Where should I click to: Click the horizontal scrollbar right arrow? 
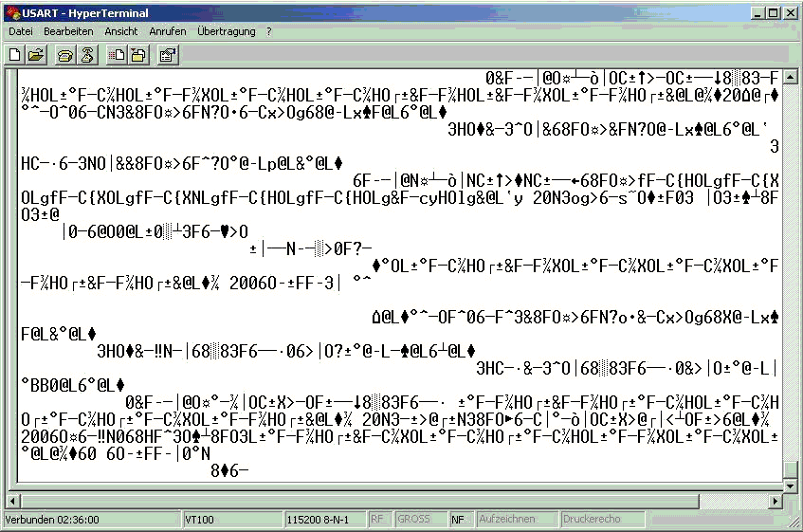coord(776,501)
